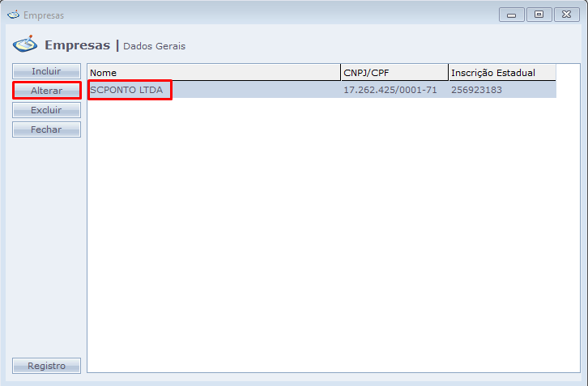Click the Empresas logo icon beside heading
Image resolution: width=588 pixels, height=386 pixels.
[25, 44]
